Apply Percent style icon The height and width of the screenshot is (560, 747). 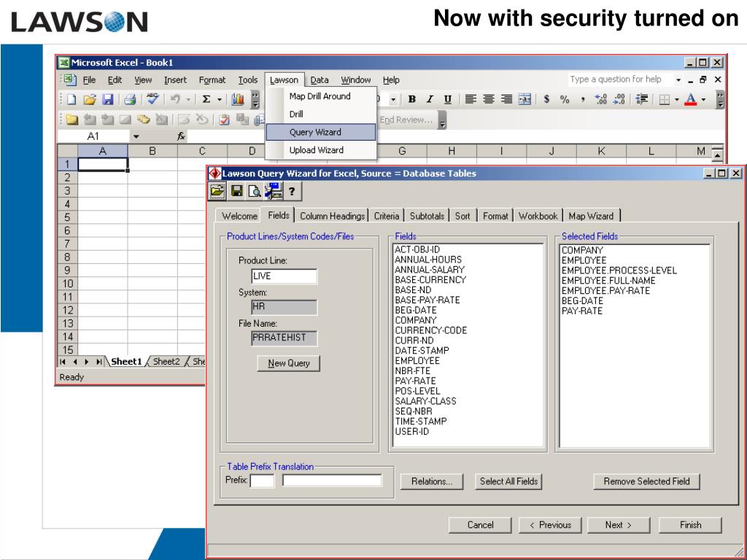pos(565,99)
